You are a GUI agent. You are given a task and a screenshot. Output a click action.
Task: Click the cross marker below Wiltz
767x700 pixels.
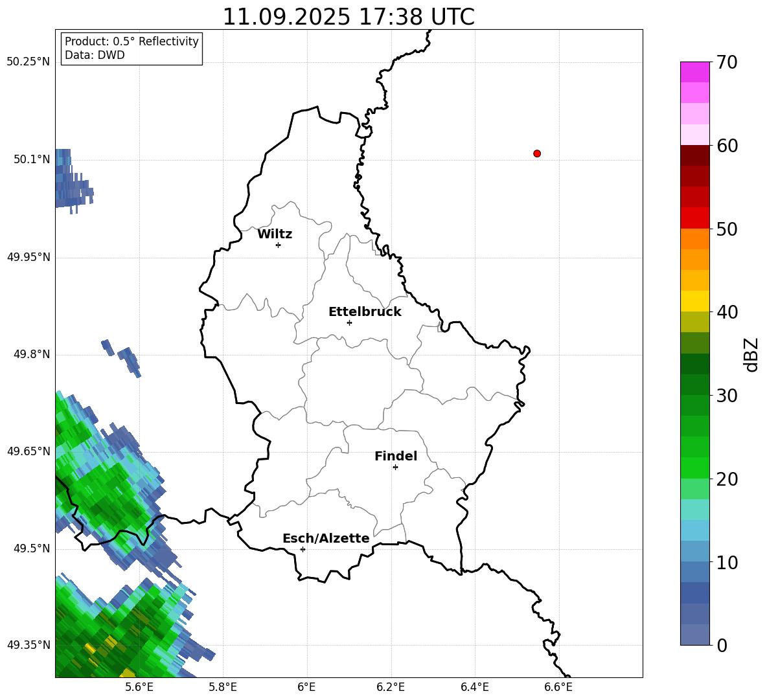point(279,245)
